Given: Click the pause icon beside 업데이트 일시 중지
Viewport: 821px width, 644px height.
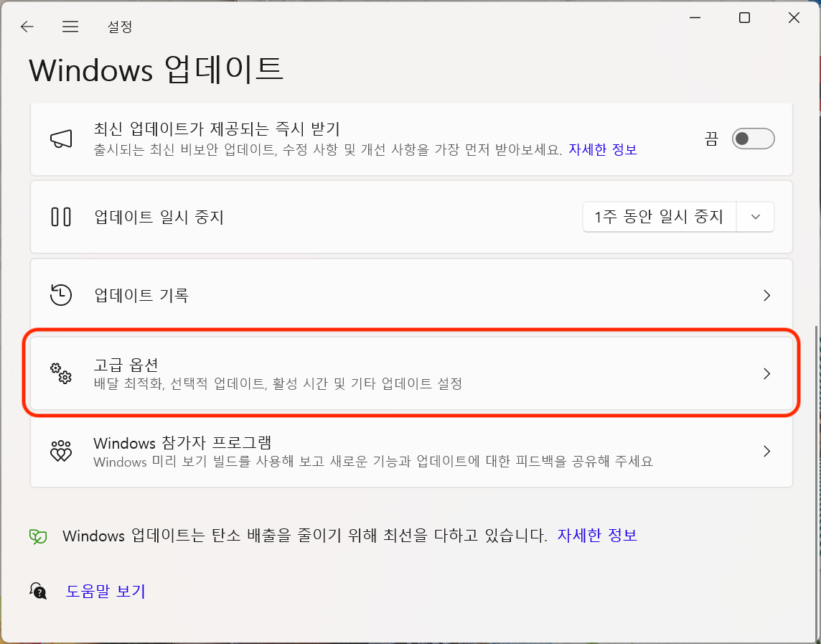Looking at the screenshot, I should 61,216.
